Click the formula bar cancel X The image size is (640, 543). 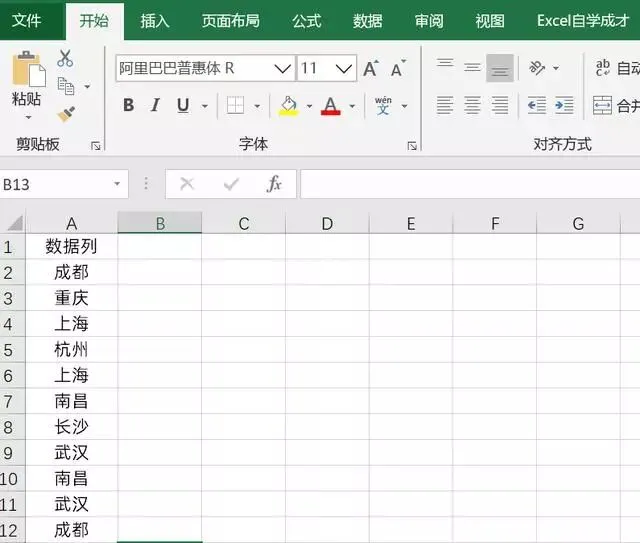(x=187, y=184)
